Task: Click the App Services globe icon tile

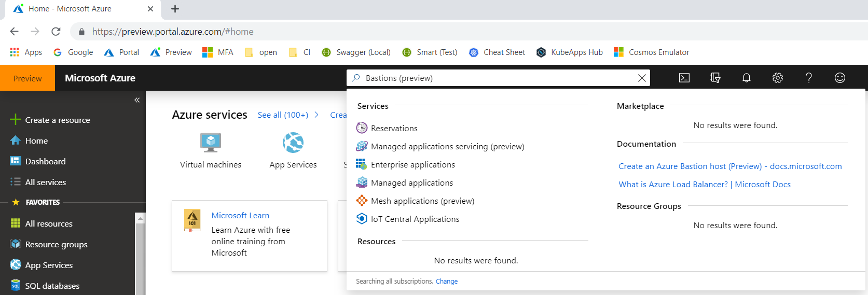Action: (x=293, y=143)
